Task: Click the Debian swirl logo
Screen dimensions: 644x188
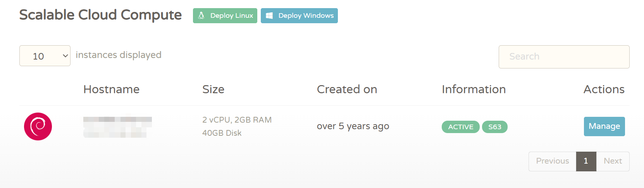Action: 38,126
